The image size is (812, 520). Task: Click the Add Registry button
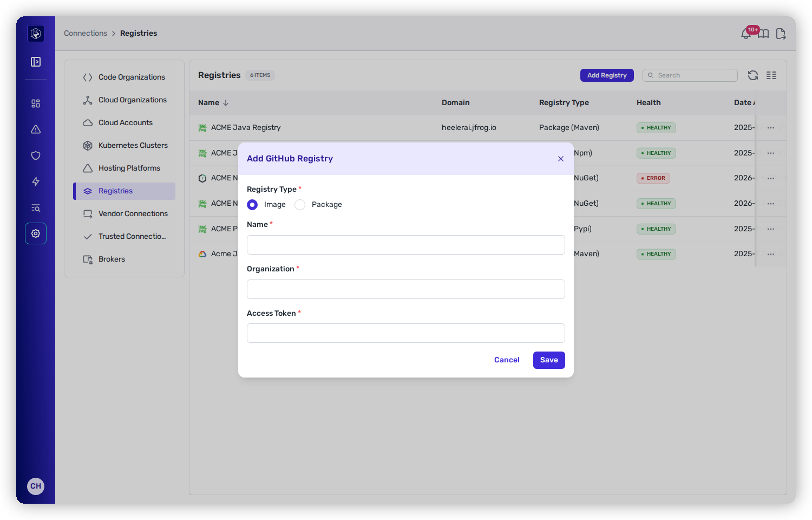(x=607, y=75)
